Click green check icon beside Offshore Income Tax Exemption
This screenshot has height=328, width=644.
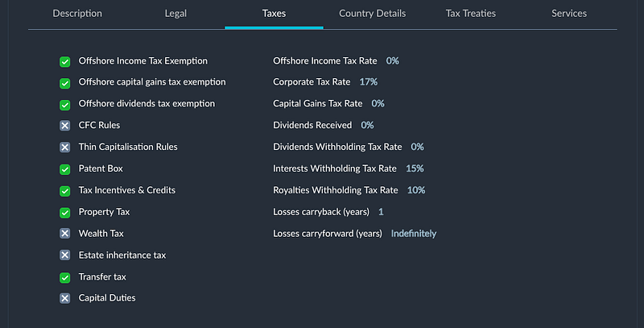[x=65, y=62]
